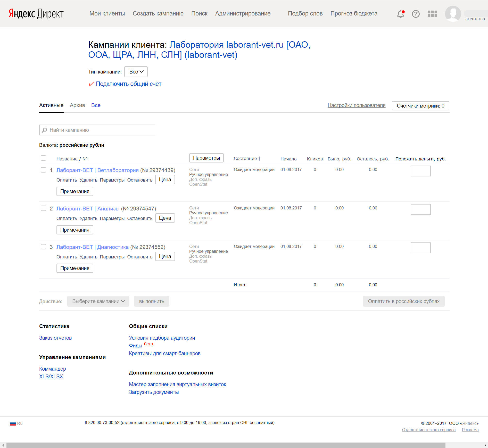Open Примечания for Диагностика campaign
This screenshot has height=448, width=488.
75,268
